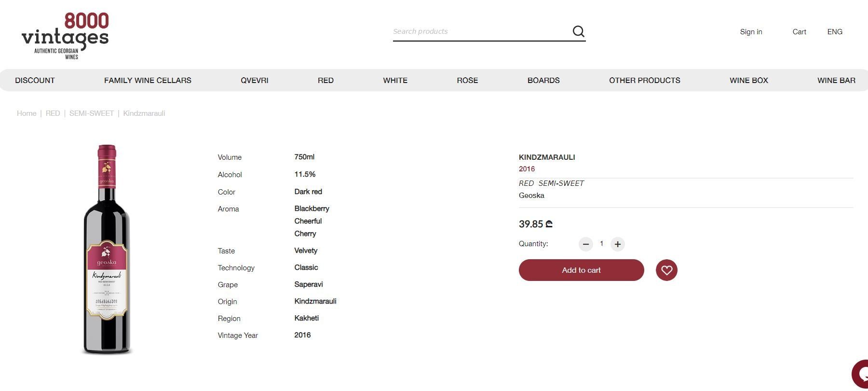This screenshot has width=868, height=391.
Task: Open the RED wines menu
Action: pyautogui.click(x=325, y=81)
